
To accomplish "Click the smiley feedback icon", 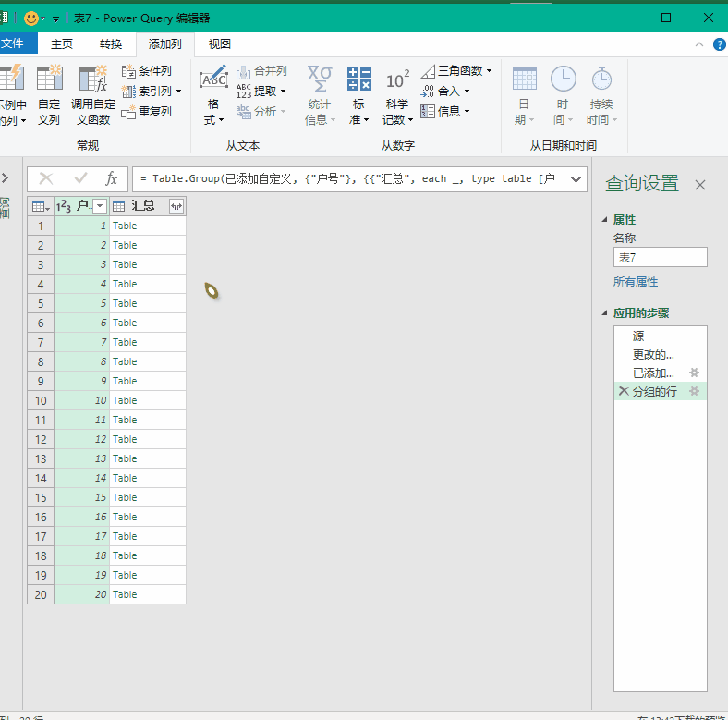I will click(31, 18).
